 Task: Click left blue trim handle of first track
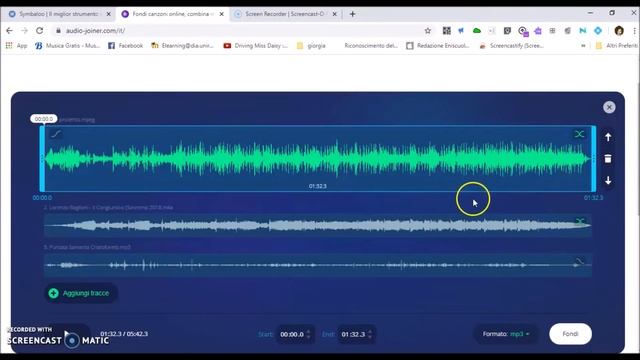(x=42, y=158)
